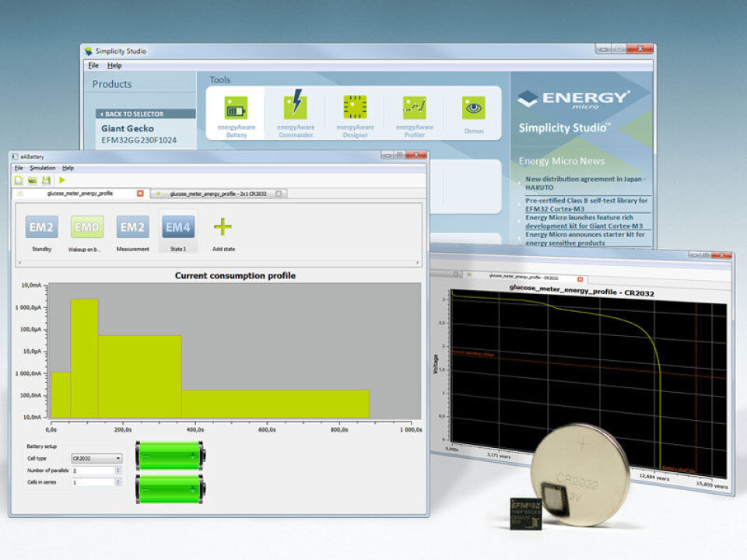Open Pre-certified Class B self-test library news
Image resolution: width=747 pixels, height=560 pixels.
click(x=587, y=205)
